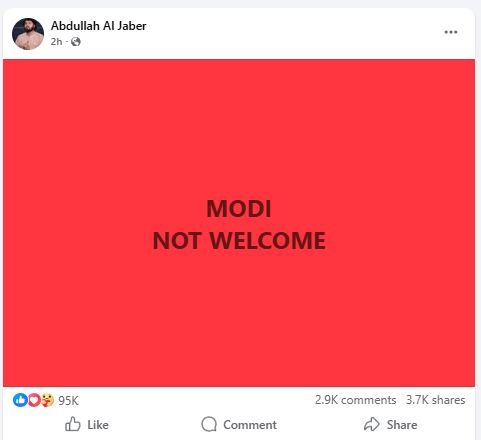
Task: Open the three-dot post options menu
Action: 451,32
